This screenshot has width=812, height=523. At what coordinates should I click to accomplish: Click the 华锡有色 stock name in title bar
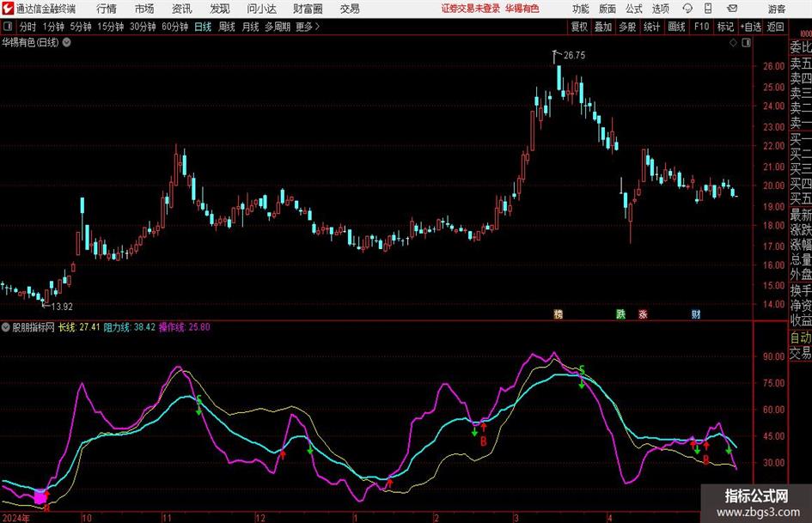click(522, 9)
